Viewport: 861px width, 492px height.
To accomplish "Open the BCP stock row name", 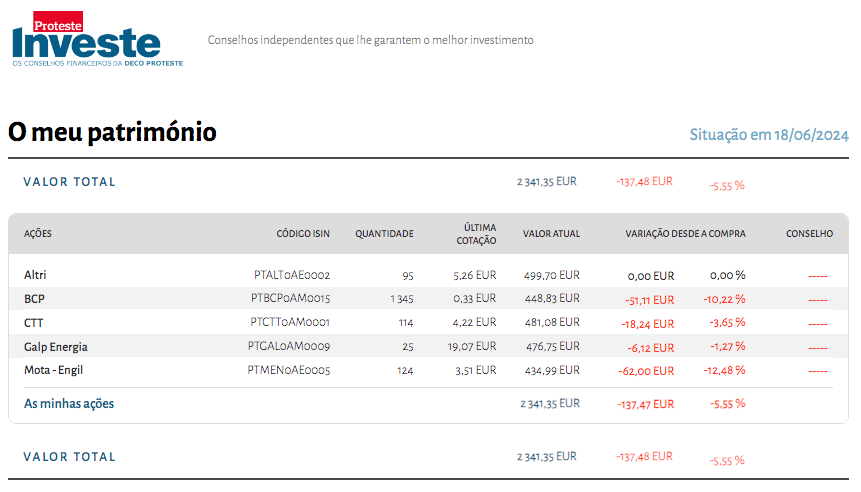I will click(x=34, y=299).
